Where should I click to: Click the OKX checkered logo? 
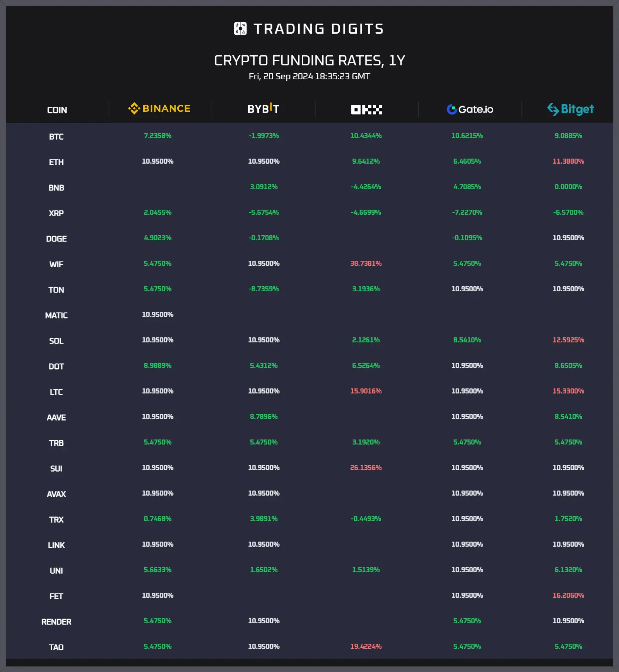coord(366,110)
